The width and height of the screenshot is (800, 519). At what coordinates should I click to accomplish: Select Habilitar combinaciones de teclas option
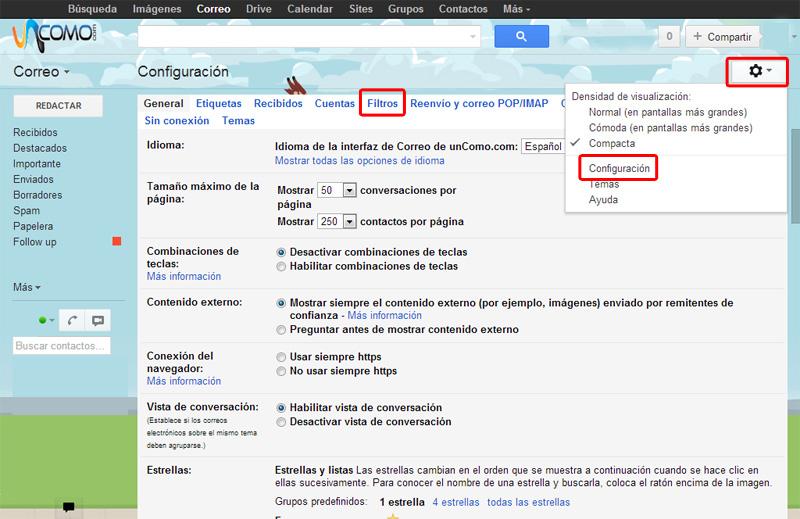point(281,267)
